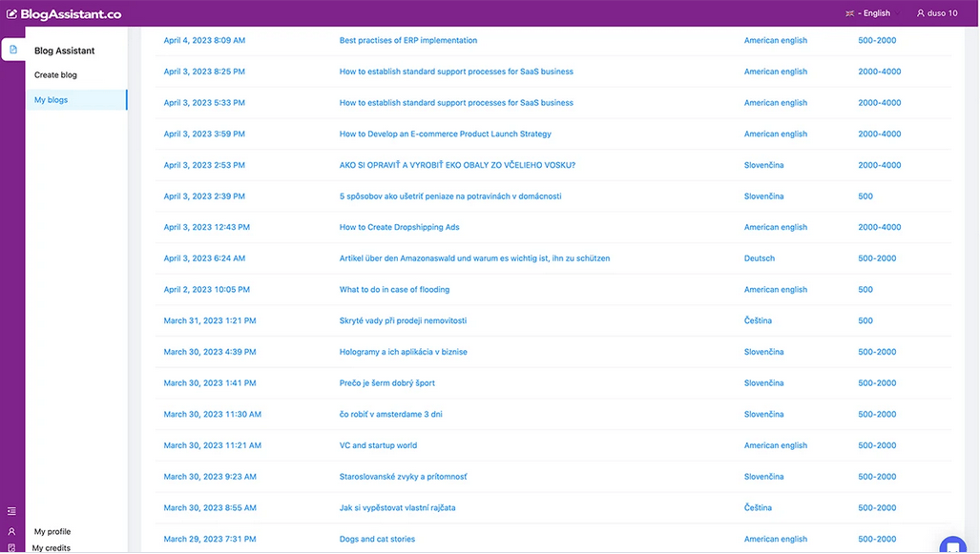Image resolution: width=980 pixels, height=554 pixels.
Task: Open the How to Create Dropshipping Ads blog
Action: point(399,227)
